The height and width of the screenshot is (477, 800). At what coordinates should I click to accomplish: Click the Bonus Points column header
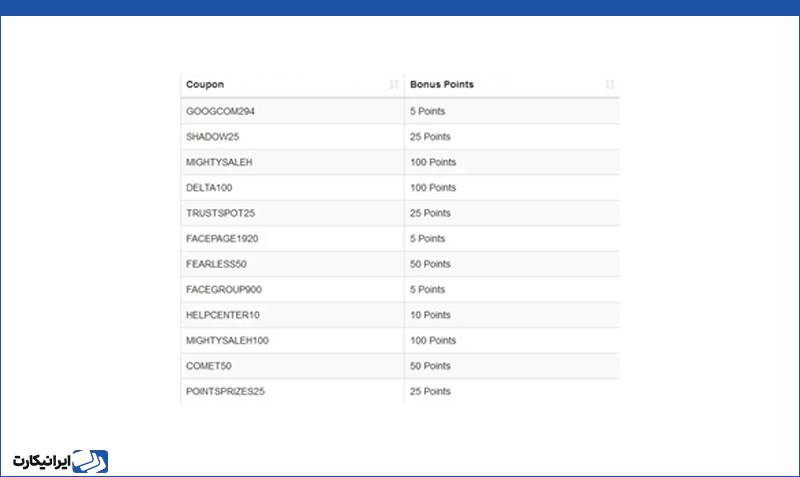[x=442, y=85]
